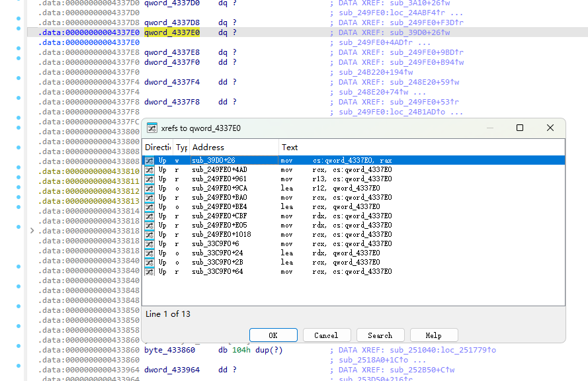Click the xref icon for sub_249FE0+4AD row
The height and width of the screenshot is (381, 588).
coord(149,170)
